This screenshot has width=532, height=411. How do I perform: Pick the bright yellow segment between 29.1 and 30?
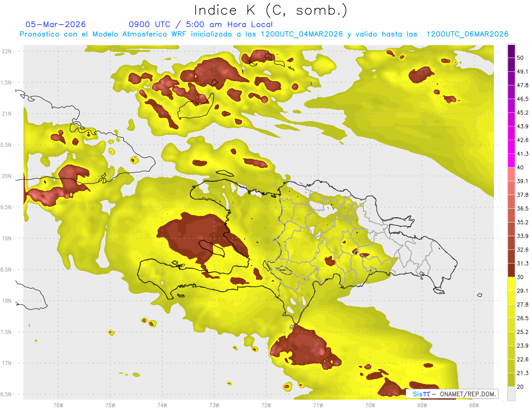coord(511,284)
